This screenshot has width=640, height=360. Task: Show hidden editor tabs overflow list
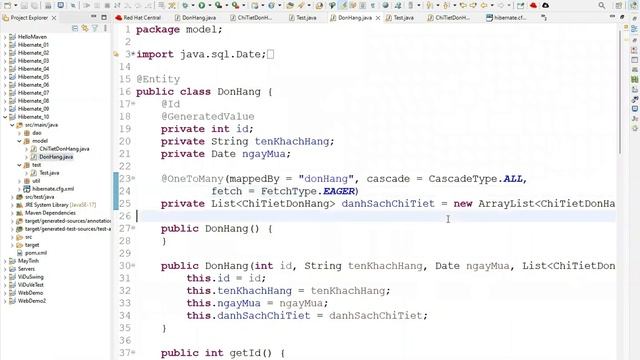pos(544,18)
